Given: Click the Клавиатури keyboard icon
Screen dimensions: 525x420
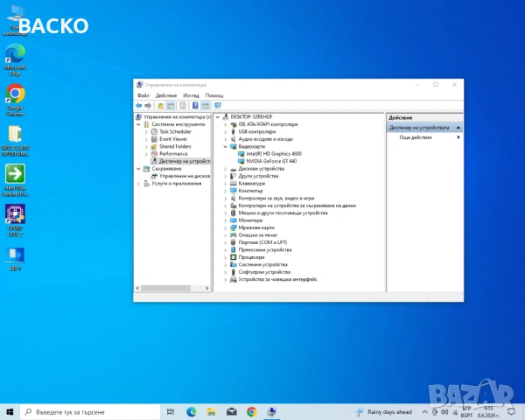Looking at the screenshot, I should 234,183.
